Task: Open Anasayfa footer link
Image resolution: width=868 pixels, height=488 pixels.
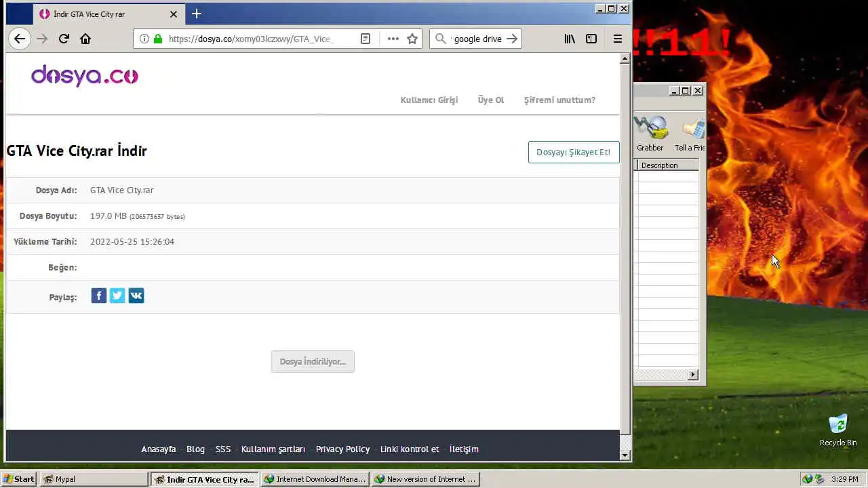Action: [x=158, y=449]
